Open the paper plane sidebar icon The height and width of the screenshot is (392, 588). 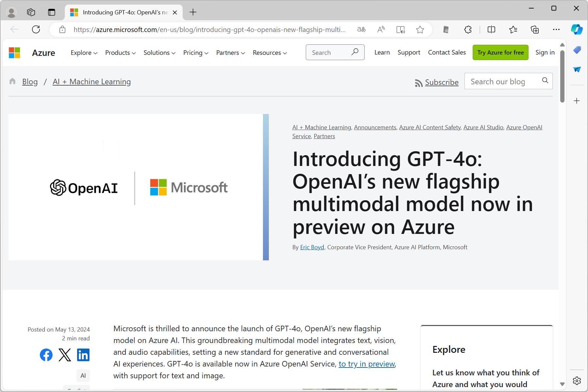577,70
